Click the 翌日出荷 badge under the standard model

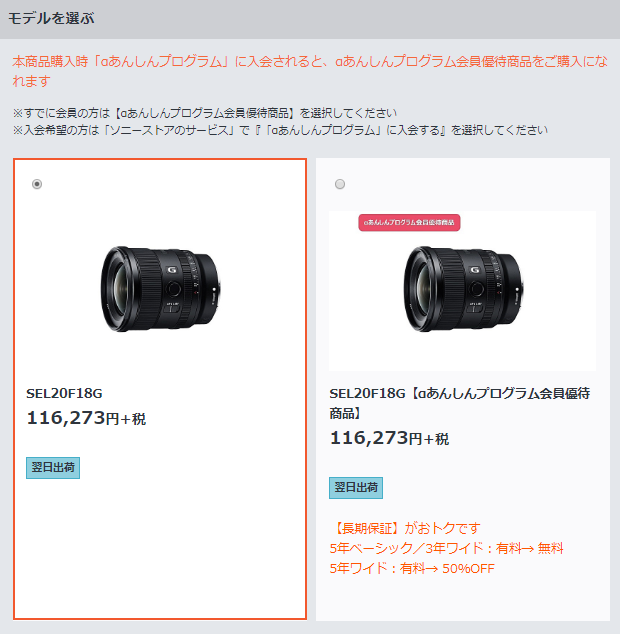point(53,468)
